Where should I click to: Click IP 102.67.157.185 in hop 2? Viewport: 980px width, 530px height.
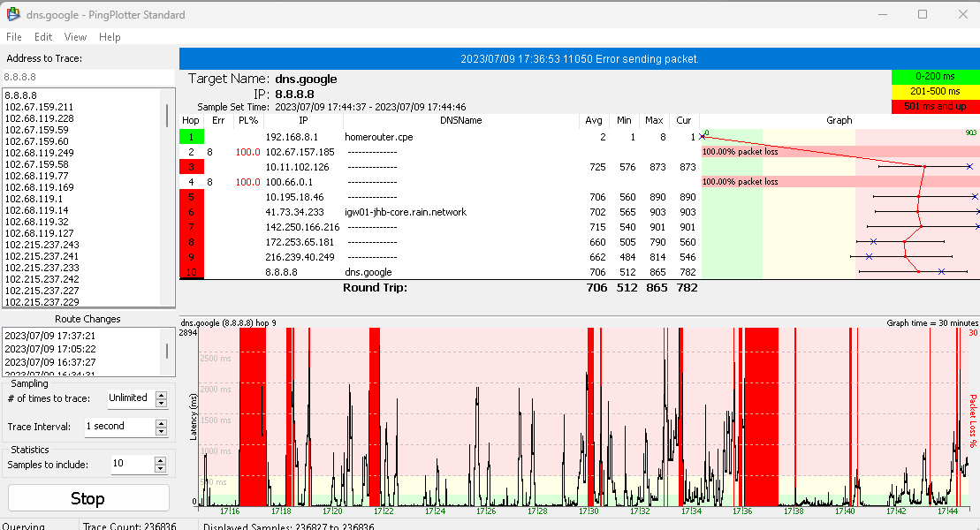tap(300, 152)
